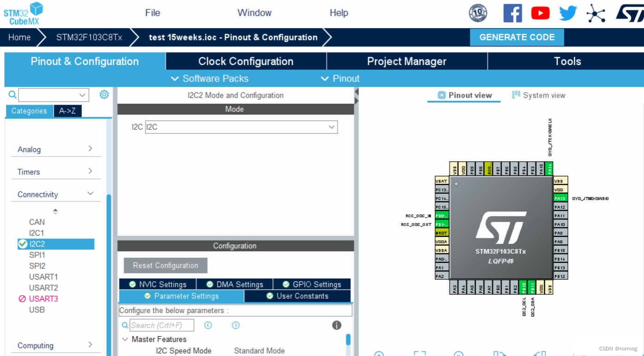The width and height of the screenshot is (644, 356).
Task: Select the PD1 RCC_OSC_OUT pin
Action: tap(442, 224)
